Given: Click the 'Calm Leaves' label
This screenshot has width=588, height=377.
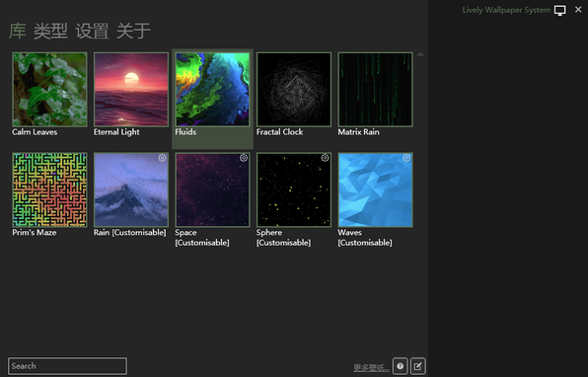Looking at the screenshot, I should coord(35,132).
